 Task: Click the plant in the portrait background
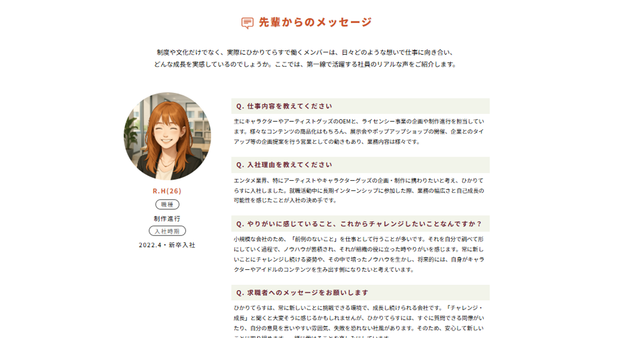point(130,135)
